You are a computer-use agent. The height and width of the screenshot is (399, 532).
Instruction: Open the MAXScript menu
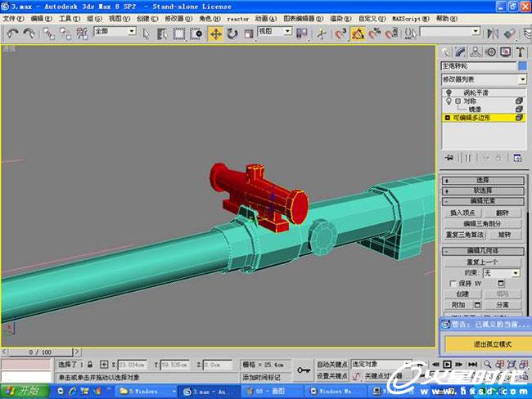[x=411, y=19]
